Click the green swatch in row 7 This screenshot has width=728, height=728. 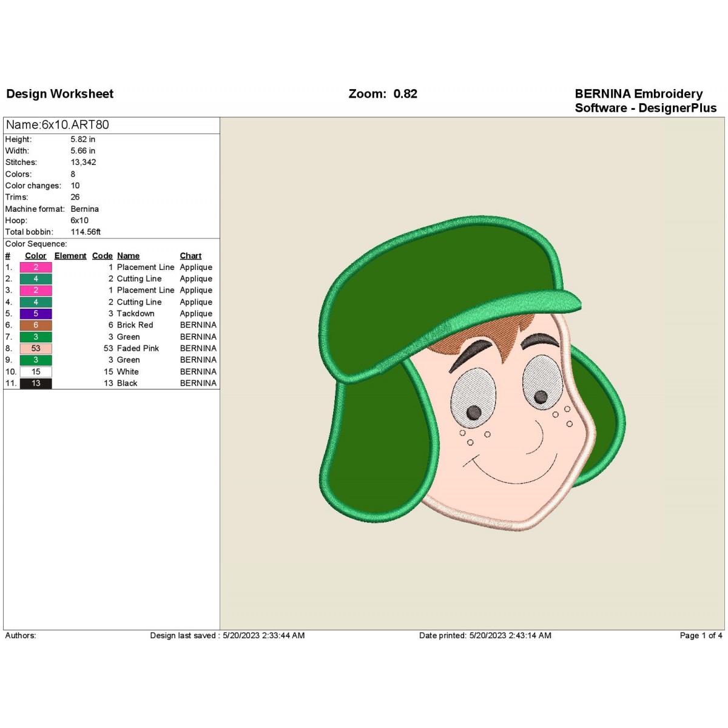click(x=36, y=337)
